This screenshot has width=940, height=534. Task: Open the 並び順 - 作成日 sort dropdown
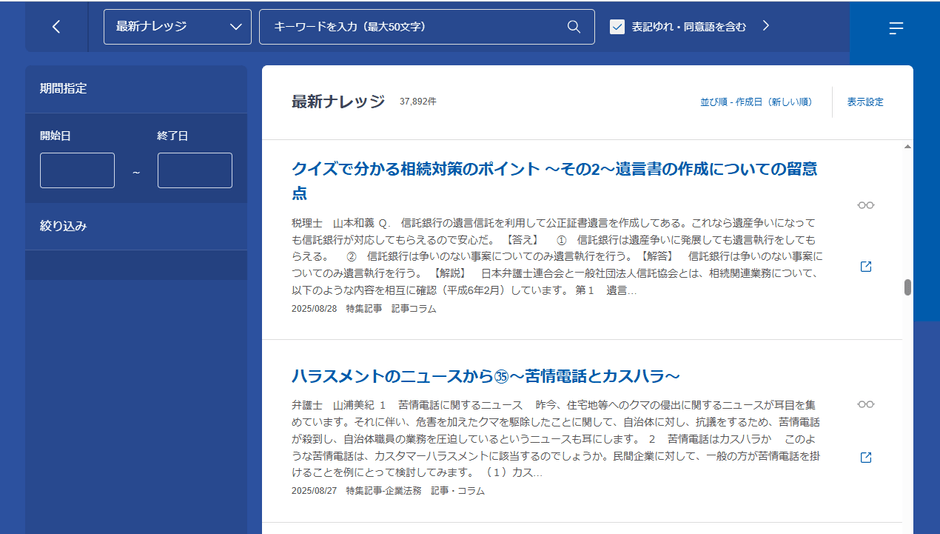tap(755, 102)
